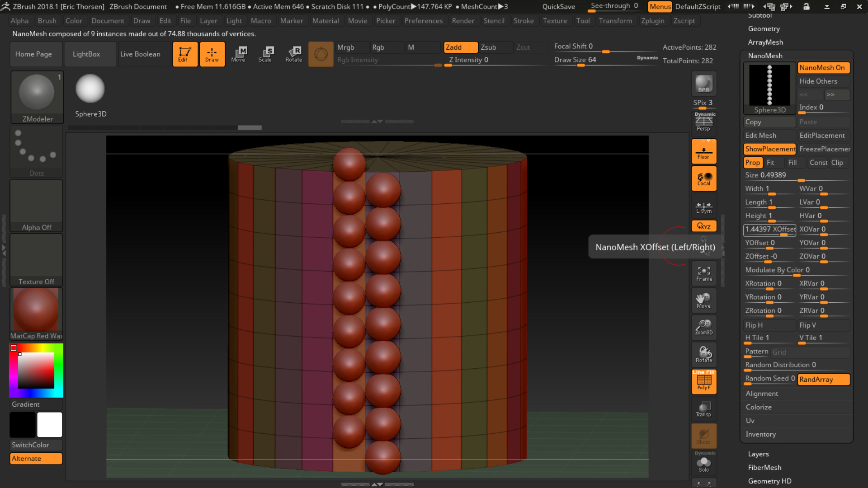Toggle PolyF polyframe icon
This screenshot has width=868, height=488.
coord(703,382)
